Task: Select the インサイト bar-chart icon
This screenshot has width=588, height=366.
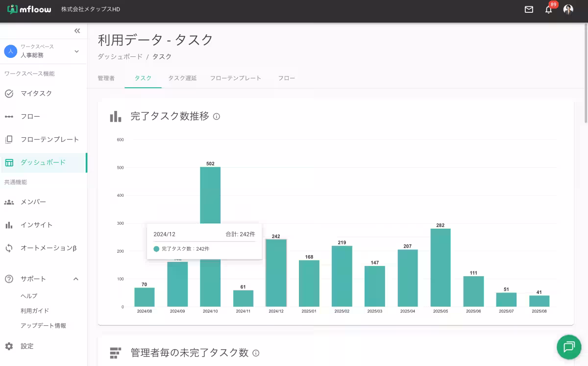Action: tap(9, 225)
